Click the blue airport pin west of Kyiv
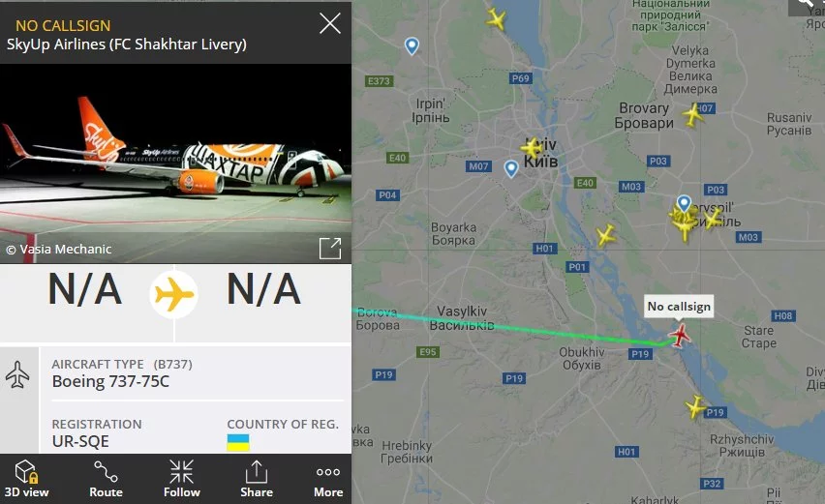This screenshot has height=504, width=825. tap(511, 168)
